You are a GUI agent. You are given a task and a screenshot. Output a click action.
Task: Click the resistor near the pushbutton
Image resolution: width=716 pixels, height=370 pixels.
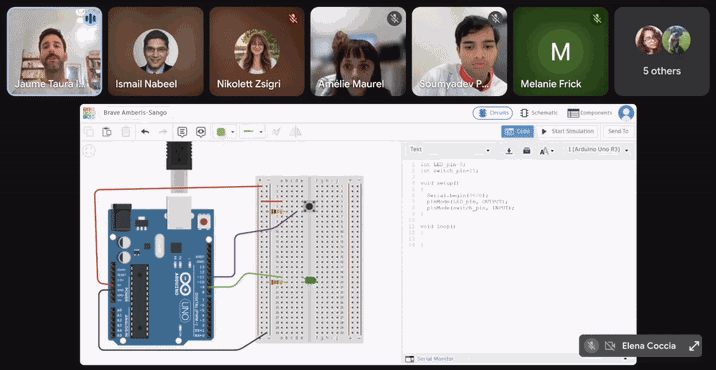tap(277, 211)
